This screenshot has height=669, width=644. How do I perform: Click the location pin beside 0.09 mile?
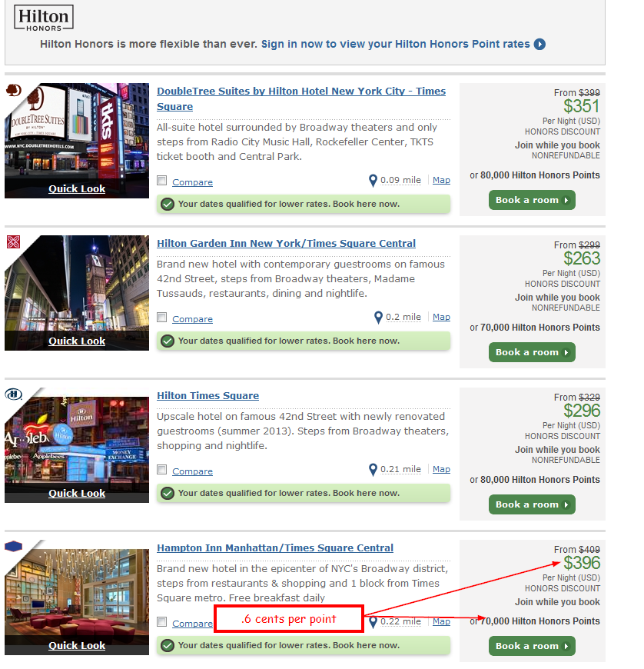373,181
